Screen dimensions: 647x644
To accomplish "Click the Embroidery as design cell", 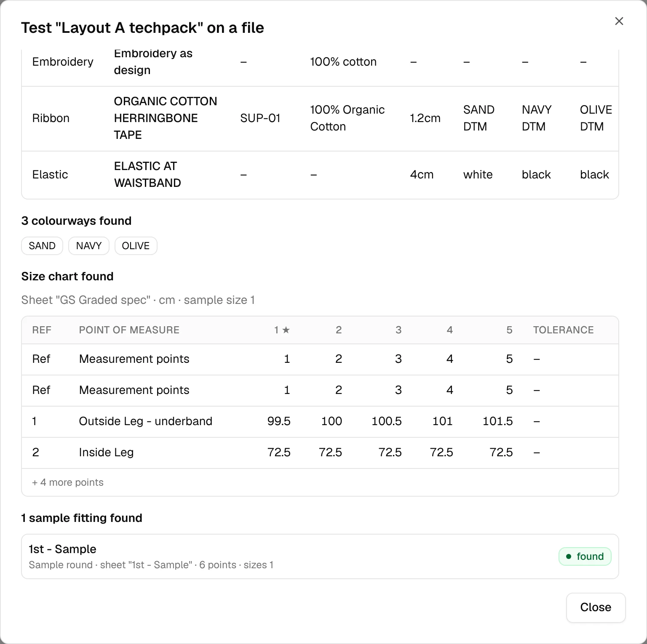I will point(153,62).
